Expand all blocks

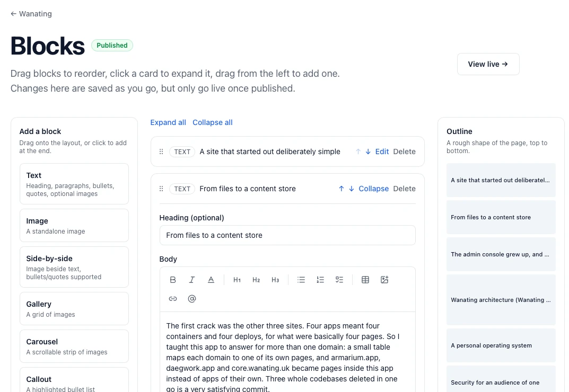click(x=168, y=122)
